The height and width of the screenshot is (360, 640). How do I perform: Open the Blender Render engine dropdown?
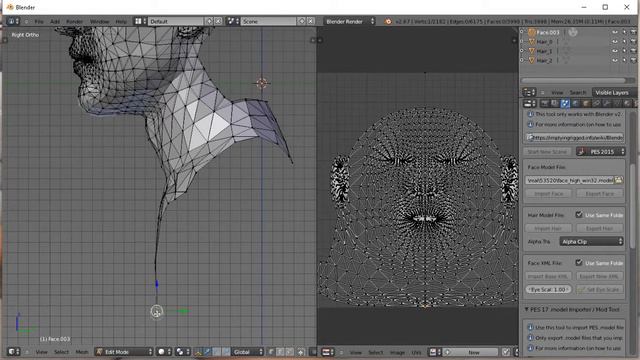(x=349, y=21)
